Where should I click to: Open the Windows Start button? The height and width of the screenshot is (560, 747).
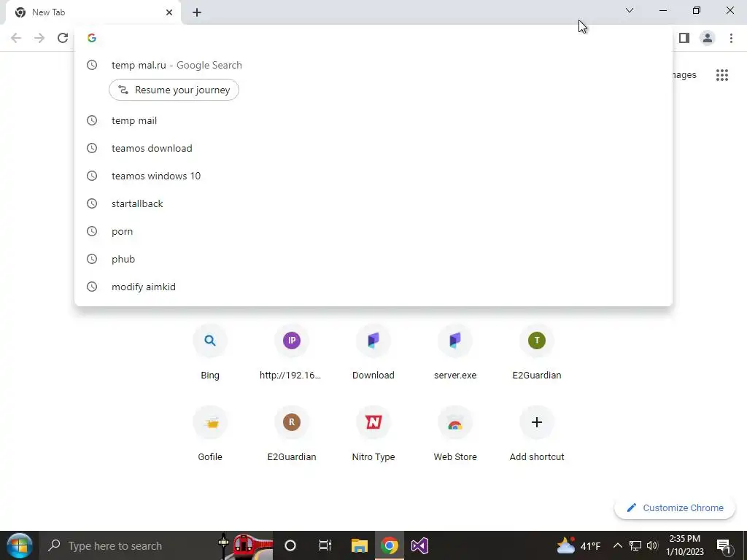[20, 545]
